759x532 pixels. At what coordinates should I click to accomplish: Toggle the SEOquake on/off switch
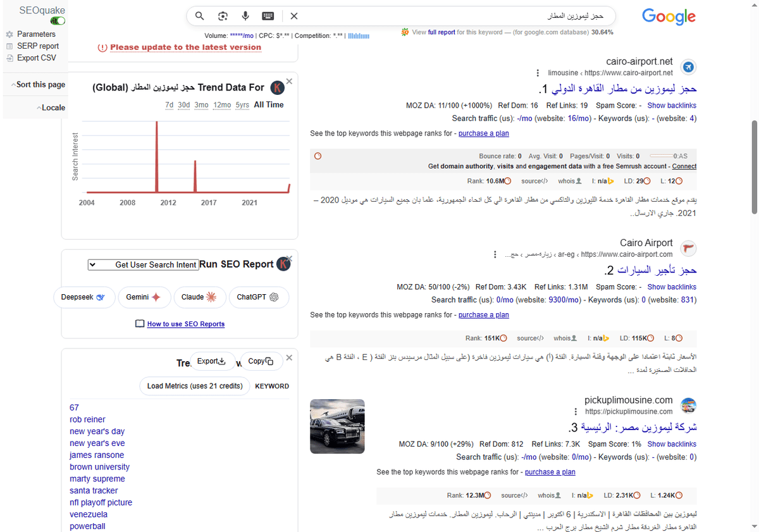(x=57, y=21)
